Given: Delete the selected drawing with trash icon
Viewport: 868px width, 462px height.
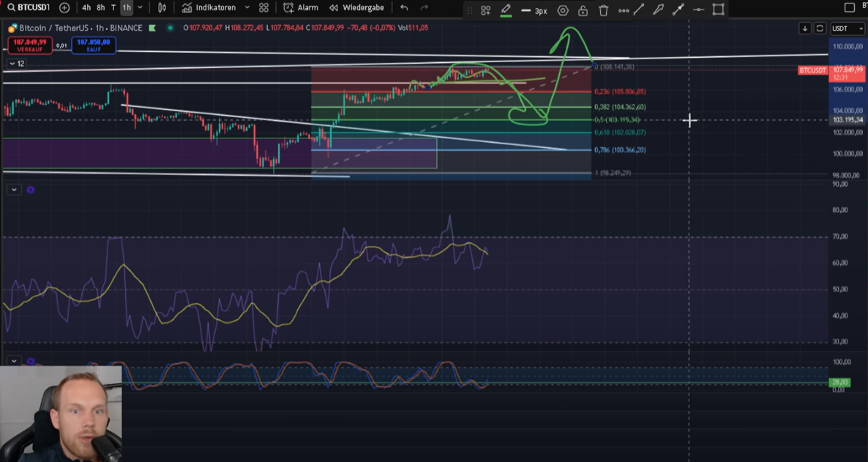Looking at the screenshot, I should coord(603,10).
